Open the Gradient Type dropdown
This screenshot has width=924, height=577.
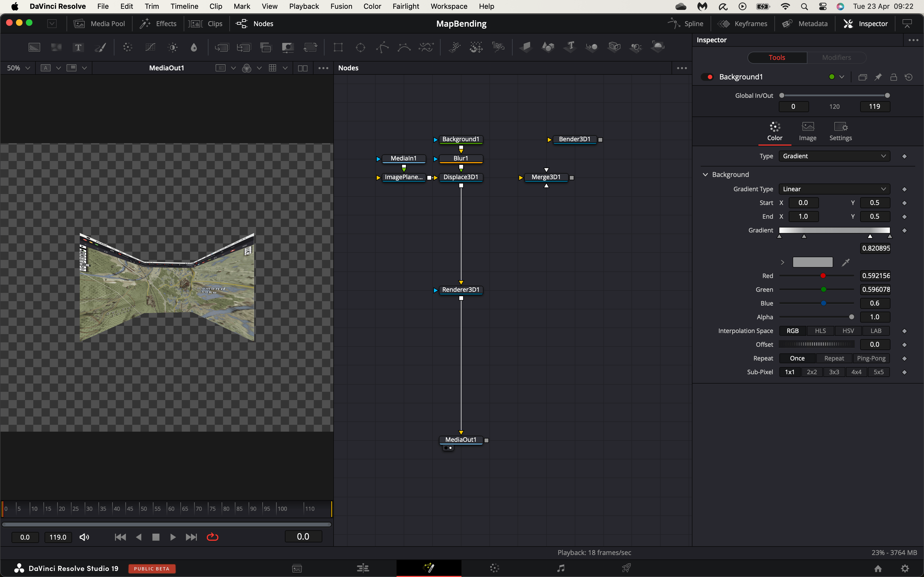[834, 189]
